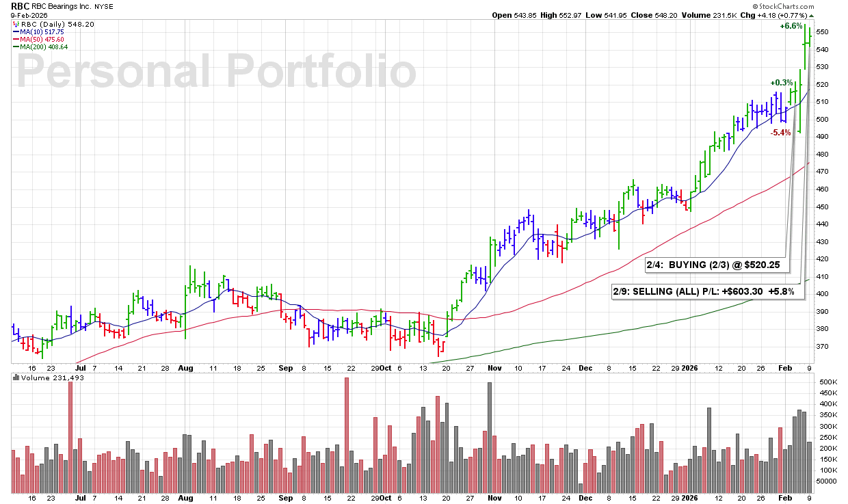
Task: Click the +6.6% annotation label
Action: [791, 26]
